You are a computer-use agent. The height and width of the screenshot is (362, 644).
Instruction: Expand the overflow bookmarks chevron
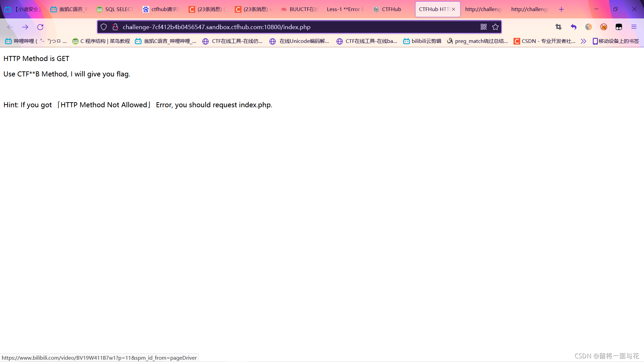[x=584, y=41]
